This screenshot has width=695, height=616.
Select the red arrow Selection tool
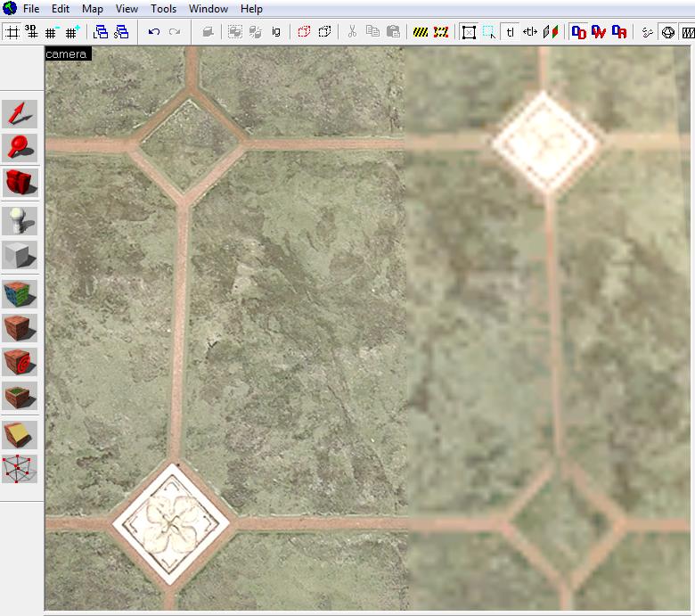(20, 113)
